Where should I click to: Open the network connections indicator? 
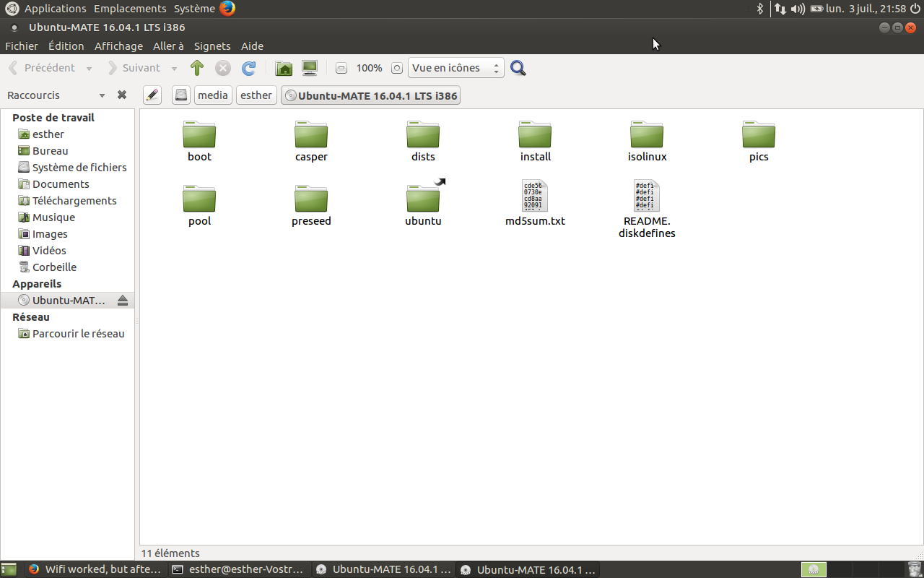coord(780,9)
